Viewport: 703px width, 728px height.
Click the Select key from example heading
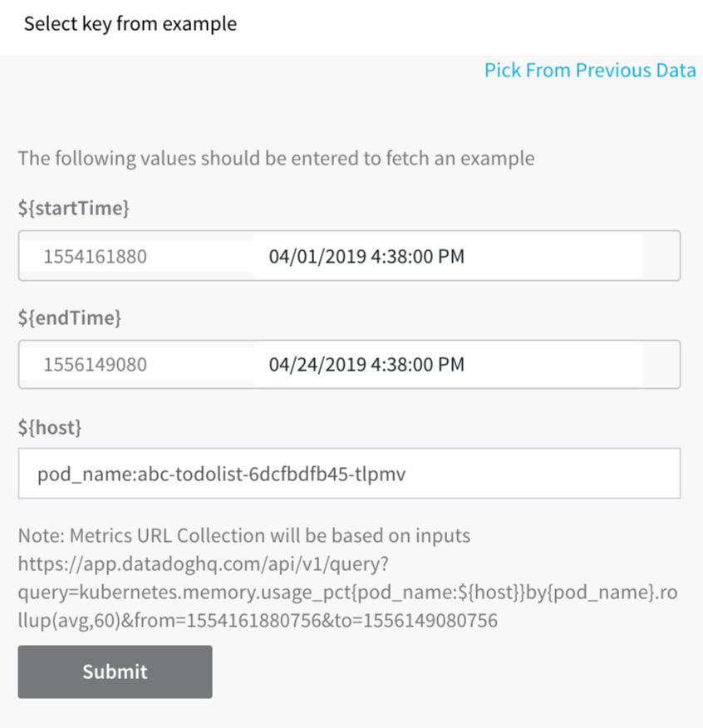coord(130,24)
